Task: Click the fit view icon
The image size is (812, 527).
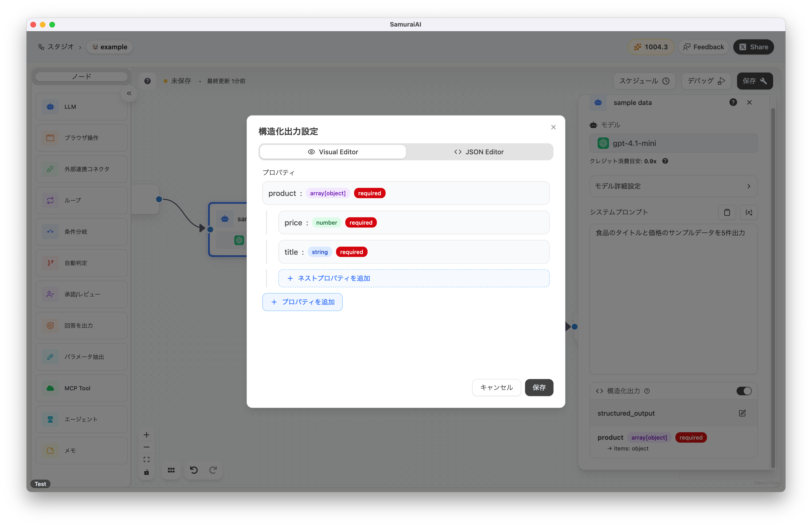Action: [x=146, y=459]
